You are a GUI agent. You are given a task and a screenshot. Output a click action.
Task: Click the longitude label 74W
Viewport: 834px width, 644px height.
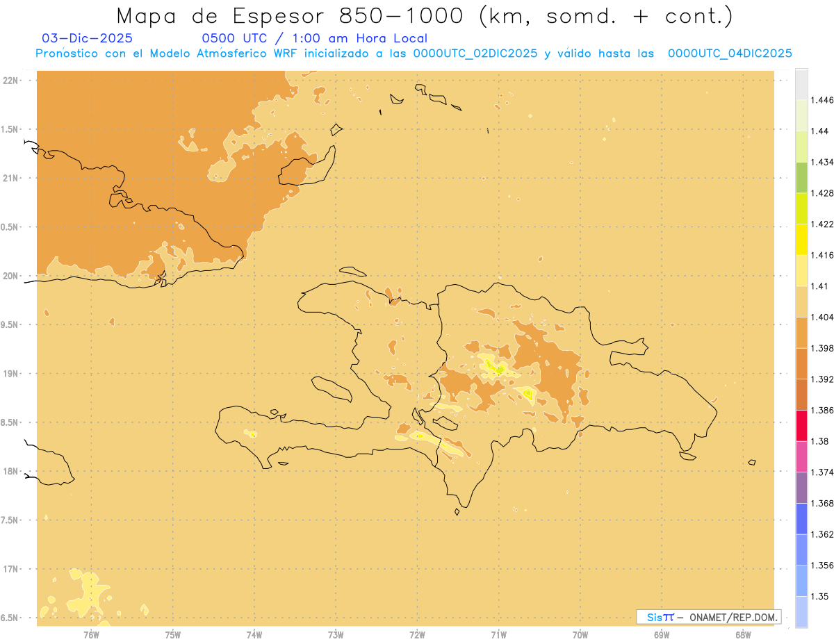coord(254,634)
